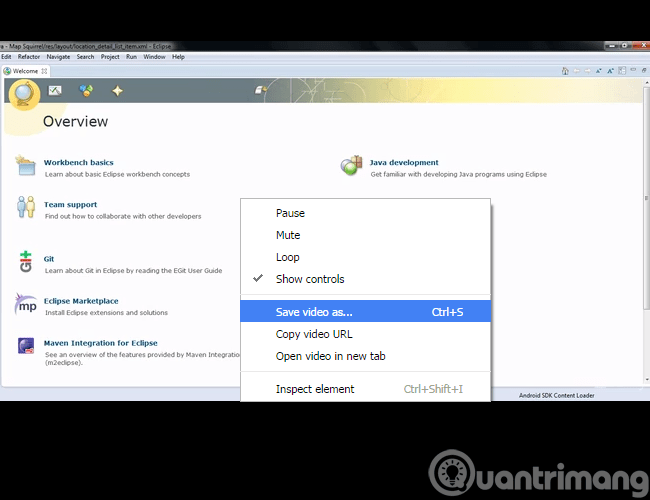Click the Reduce font size icon
Screen dimensions: 650x500
pyautogui.click(x=599, y=71)
